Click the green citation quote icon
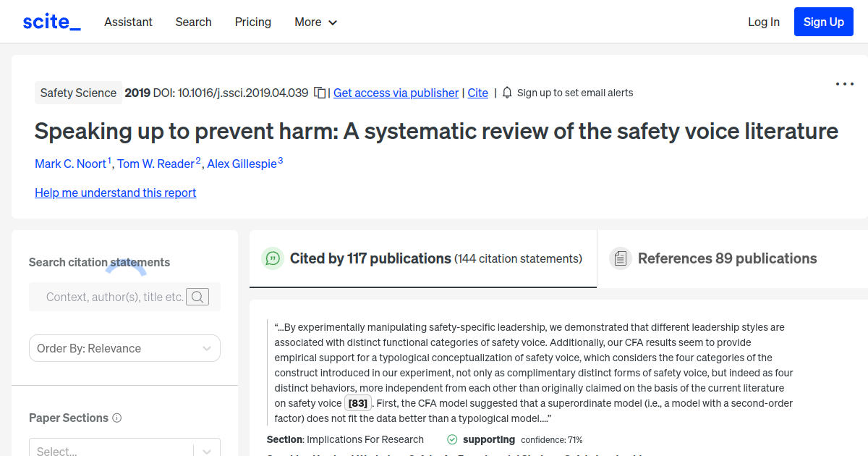This screenshot has width=868, height=456. 273,258
